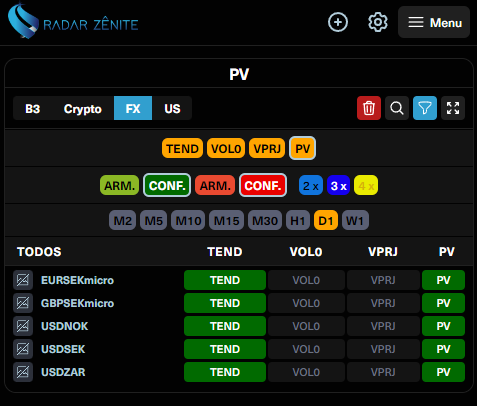Click the red trash delete icon
This screenshot has height=406, width=477.
point(369,108)
